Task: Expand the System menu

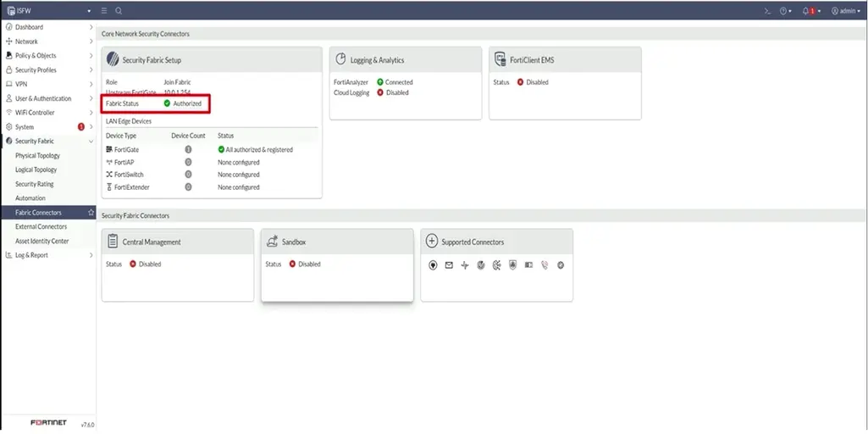Action: pos(48,127)
